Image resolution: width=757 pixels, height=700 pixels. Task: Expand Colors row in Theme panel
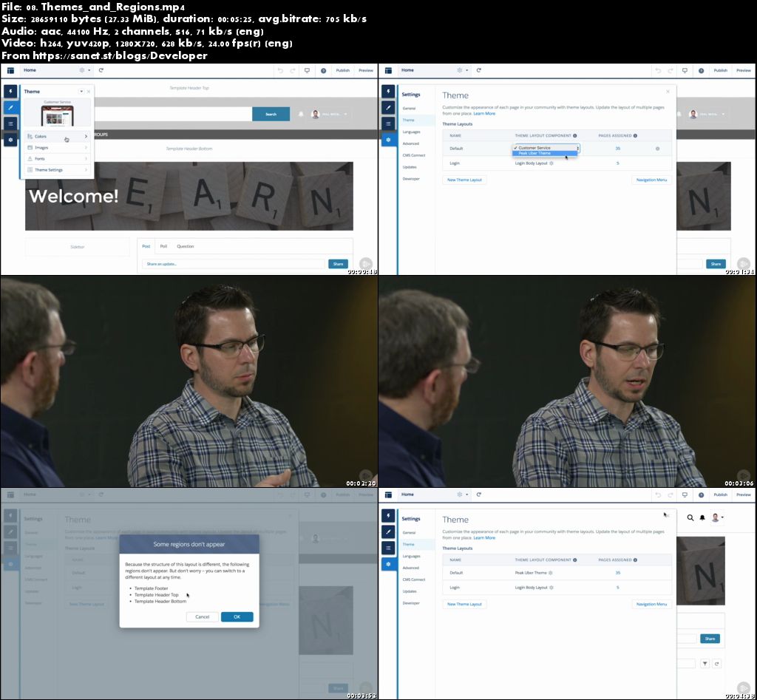[57, 137]
